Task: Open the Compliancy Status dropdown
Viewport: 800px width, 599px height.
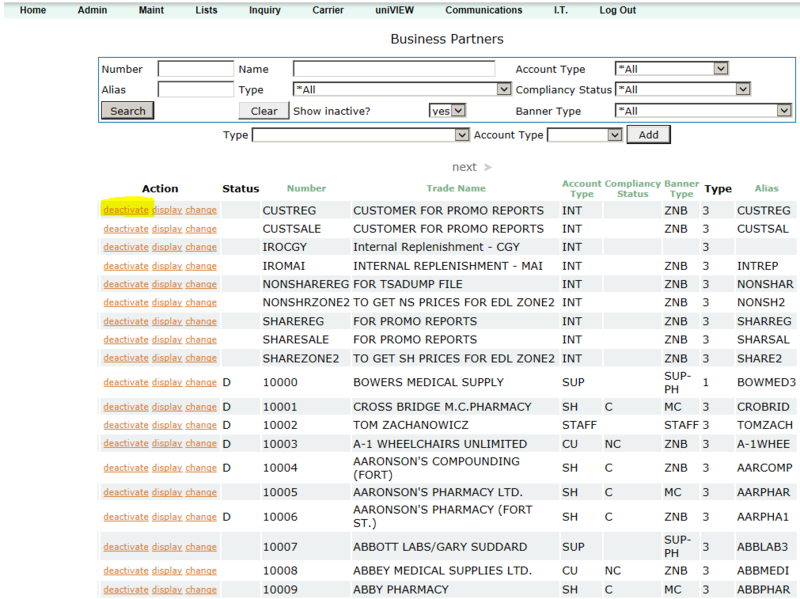Action: point(683,89)
